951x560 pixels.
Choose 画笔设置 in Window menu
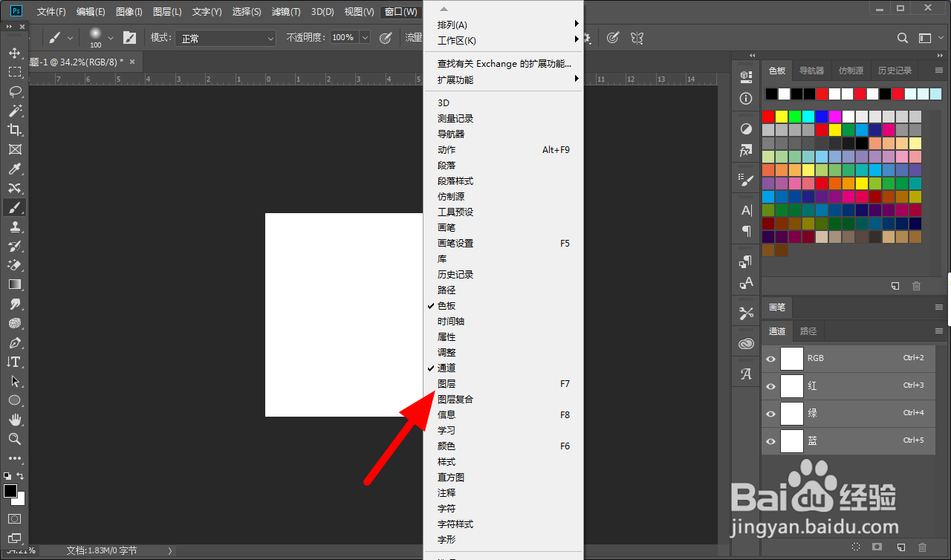pyautogui.click(x=504, y=244)
